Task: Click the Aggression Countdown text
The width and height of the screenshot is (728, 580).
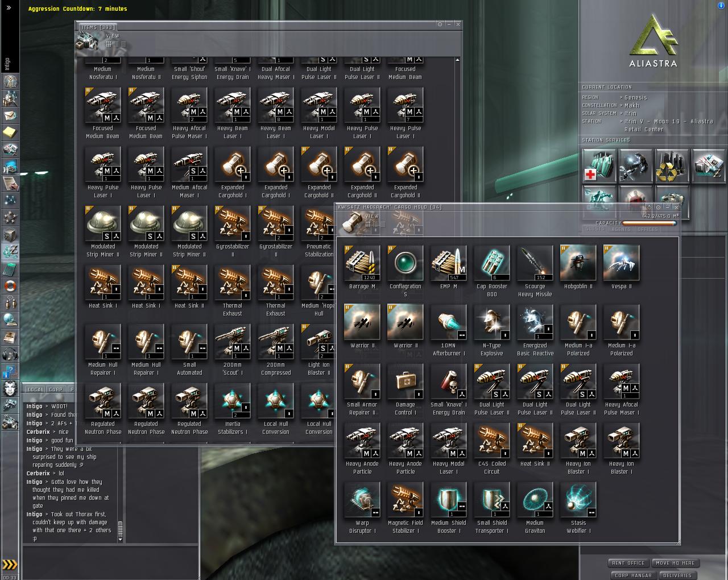Action: click(x=78, y=9)
